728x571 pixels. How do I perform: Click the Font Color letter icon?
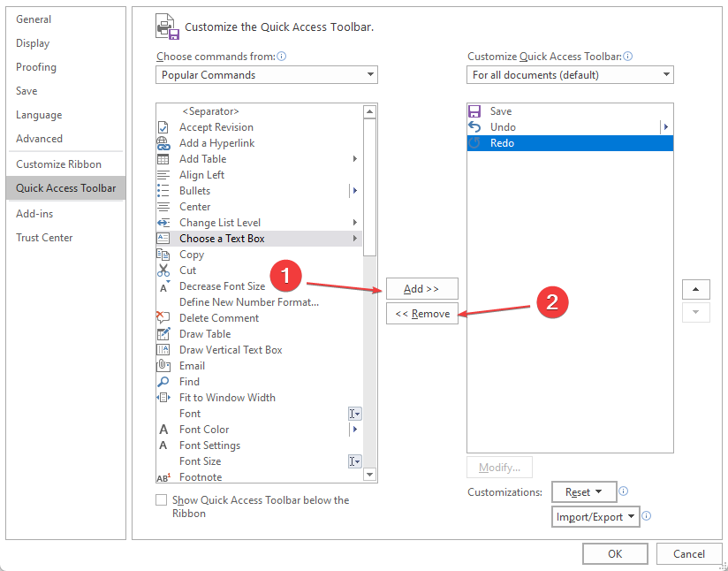click(163, 430)
